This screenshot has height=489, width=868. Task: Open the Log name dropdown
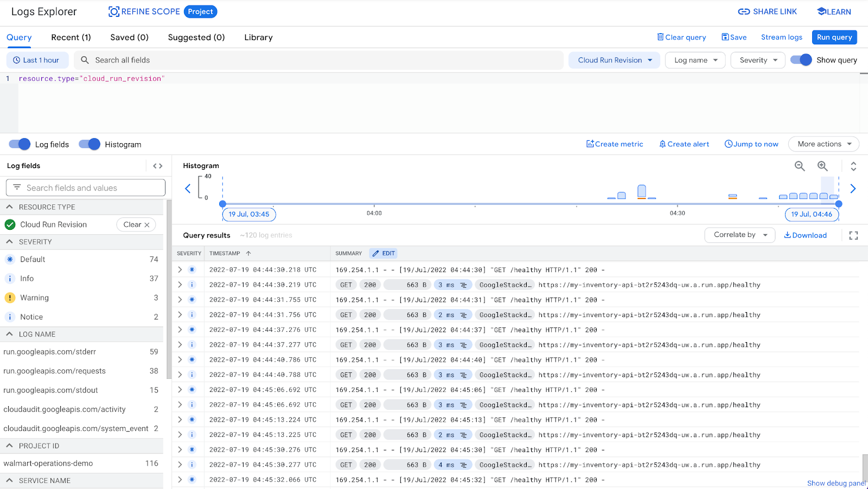[x=695, y=60]
